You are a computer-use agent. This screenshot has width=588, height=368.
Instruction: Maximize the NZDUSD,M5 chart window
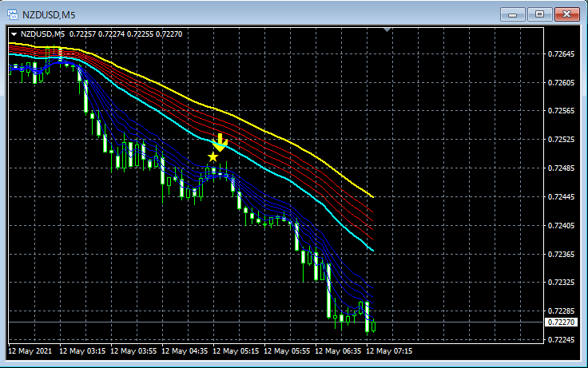point(539,14)
